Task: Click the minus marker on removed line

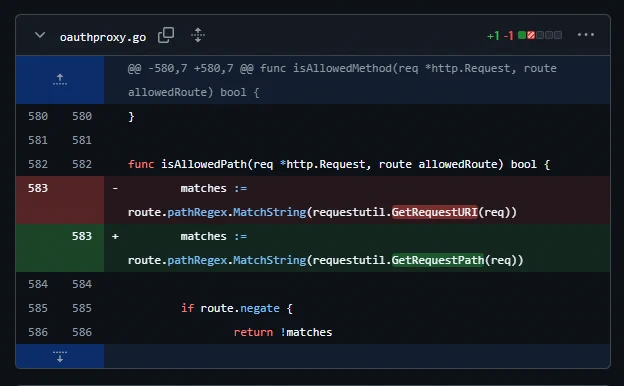Action: point(115,188)
